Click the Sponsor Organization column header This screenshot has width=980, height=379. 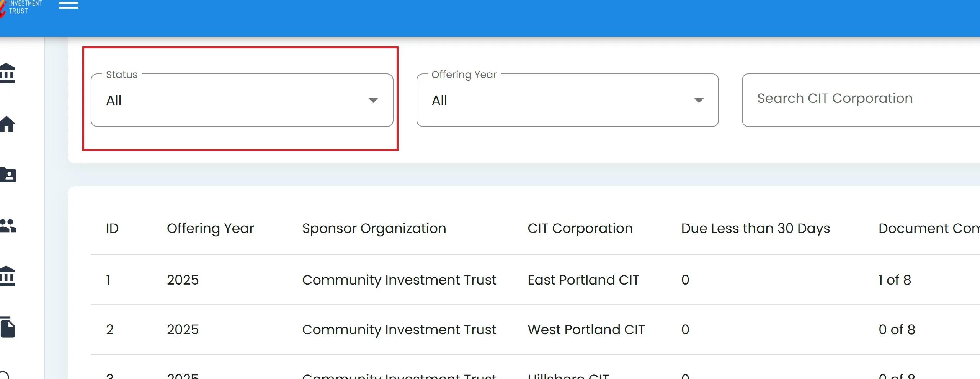[374, 228]
